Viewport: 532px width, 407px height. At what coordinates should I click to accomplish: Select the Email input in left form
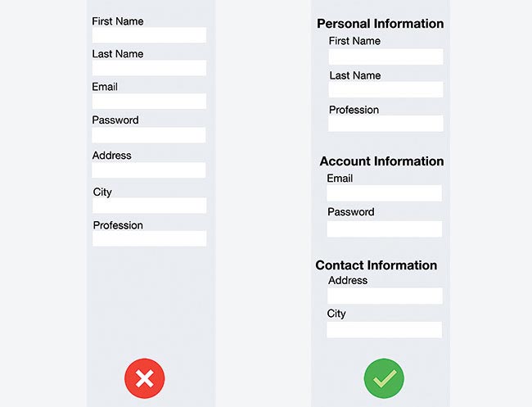tap(149, 102)
